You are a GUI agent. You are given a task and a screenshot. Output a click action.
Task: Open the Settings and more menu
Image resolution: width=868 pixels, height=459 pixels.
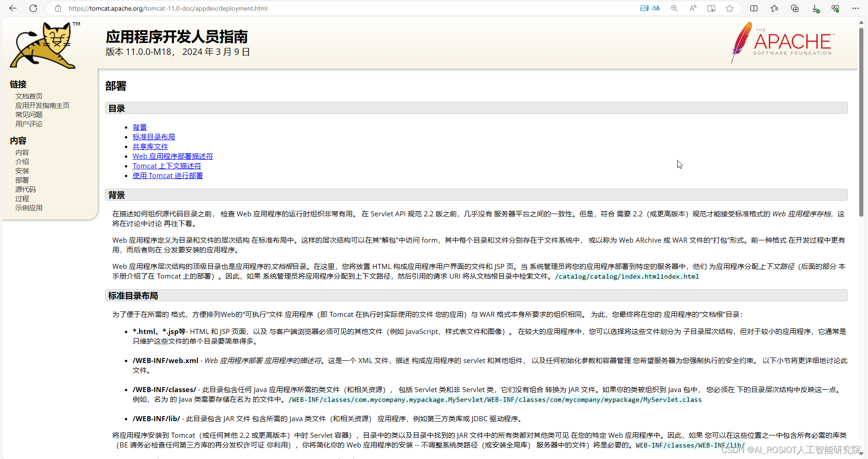(x=856, y=8)
